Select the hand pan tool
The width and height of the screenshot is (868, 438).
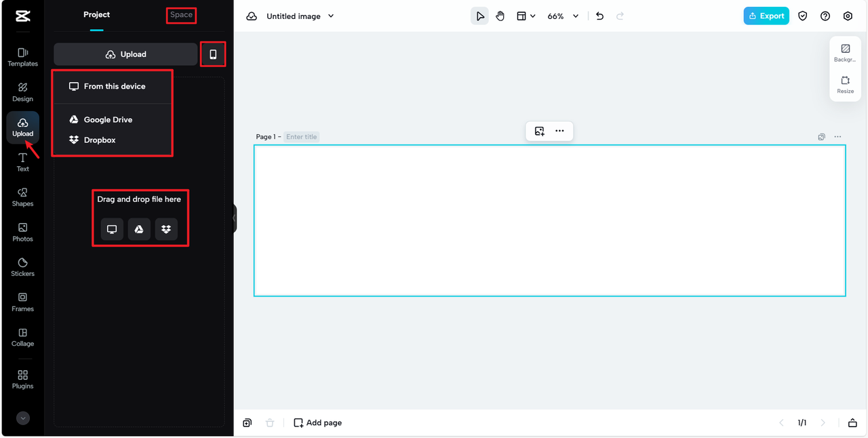(x=500, y=16)
